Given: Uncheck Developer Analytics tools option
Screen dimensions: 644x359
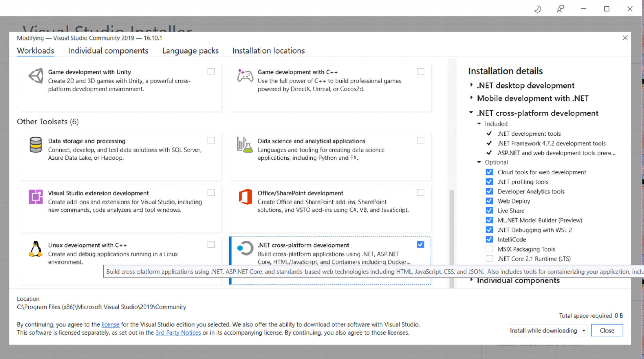Looking at the screenshot, I should pyautogui.click(x=489, y=192).
